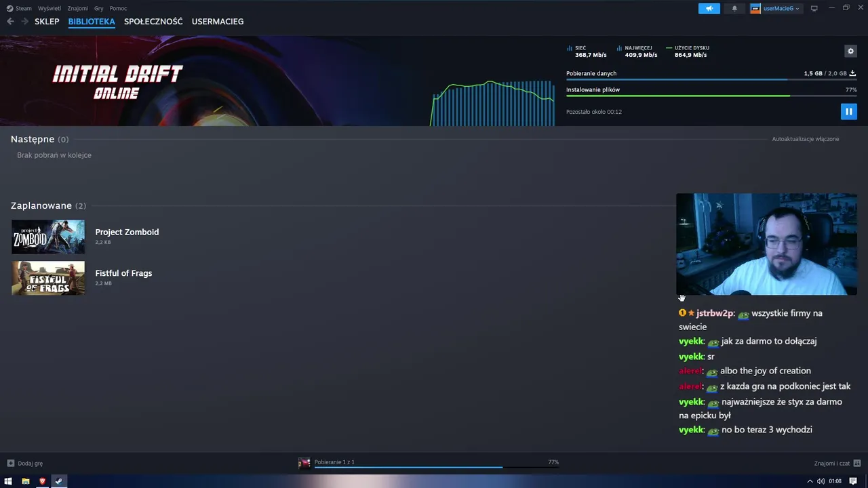868x488 pixels.
Task: Click the plus icon beside Dodaj grę
Action: point(11,464)
